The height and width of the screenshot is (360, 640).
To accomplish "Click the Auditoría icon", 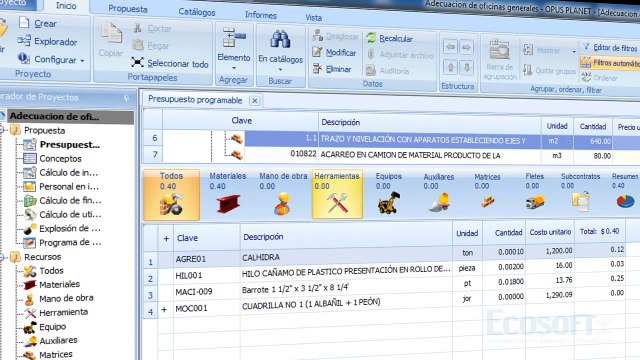I will (x=371, y=70).
